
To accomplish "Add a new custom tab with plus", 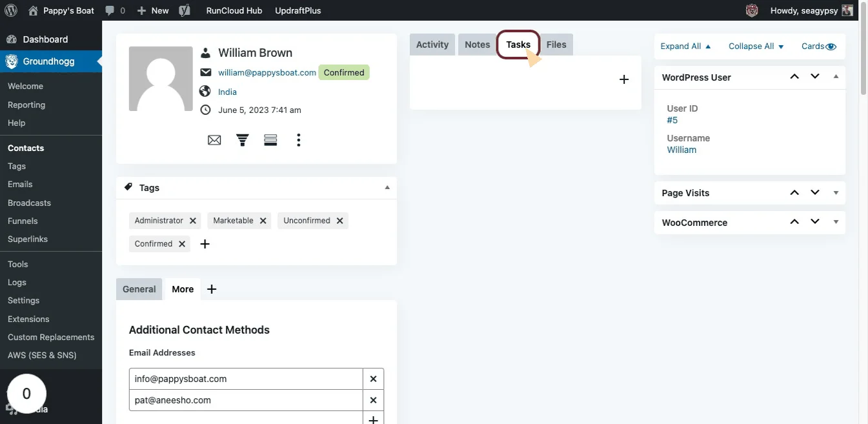I will tap(212, 289).
